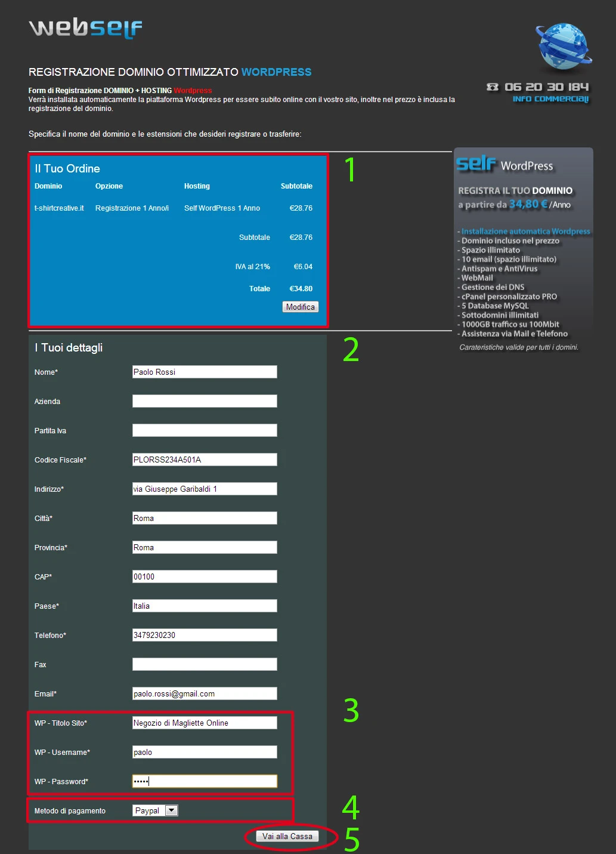The width and height of the screenshot is (616, 854).
Task: Click the Email input field
Action: 205,693
